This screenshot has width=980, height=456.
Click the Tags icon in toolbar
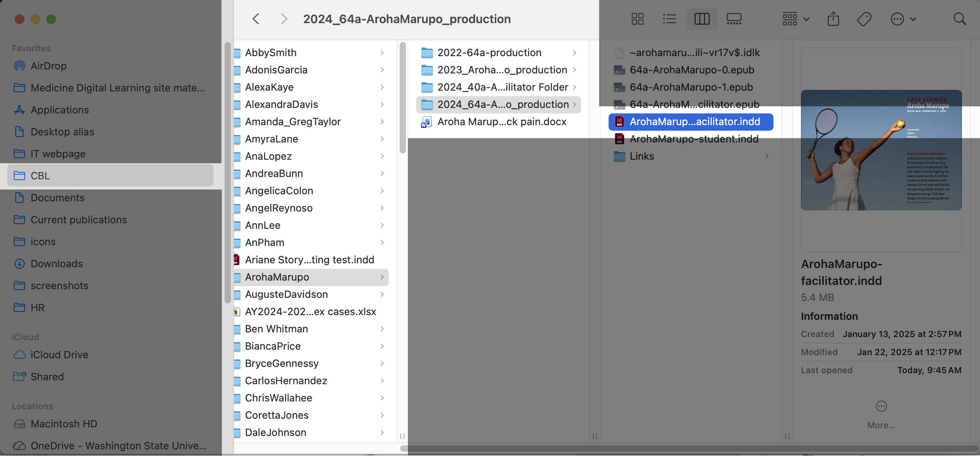pyautogui.click(x=864, y=19)
